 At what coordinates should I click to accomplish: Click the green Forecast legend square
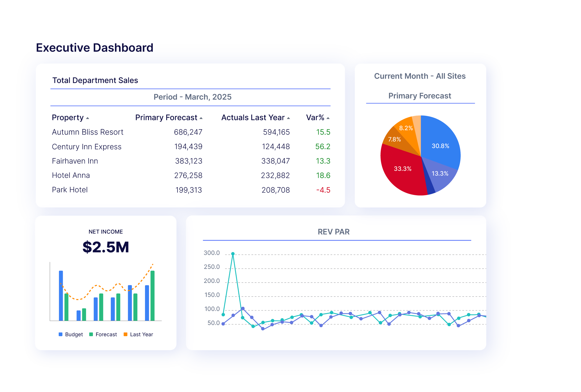91,334
